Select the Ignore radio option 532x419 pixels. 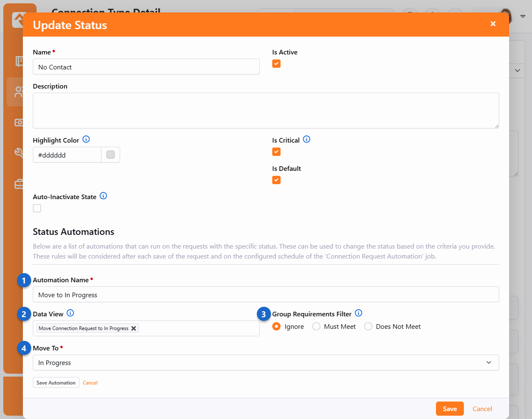[276, 327]
